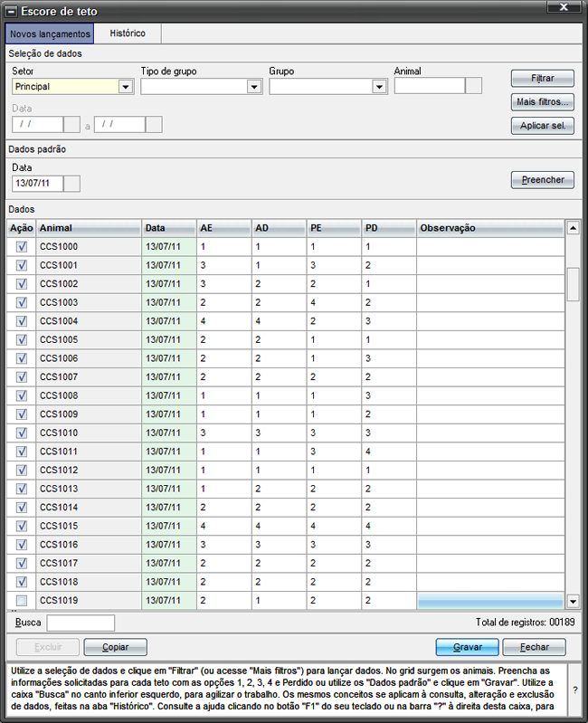The image size is (588, 723).
Task: Expand the Setor dropdown
Action: tap(126, 87)
